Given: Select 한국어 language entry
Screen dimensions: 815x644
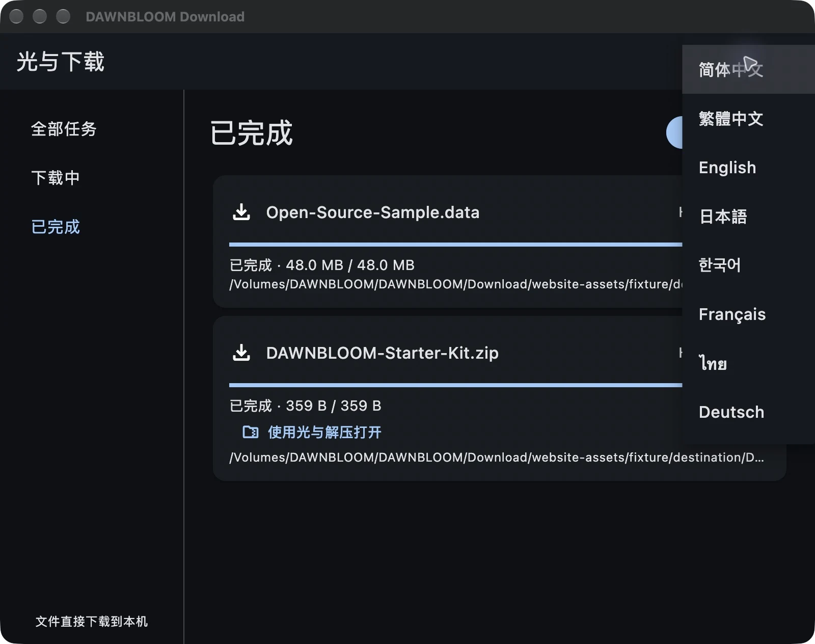Looking at the screenshot, I should [x=748, y=265].
